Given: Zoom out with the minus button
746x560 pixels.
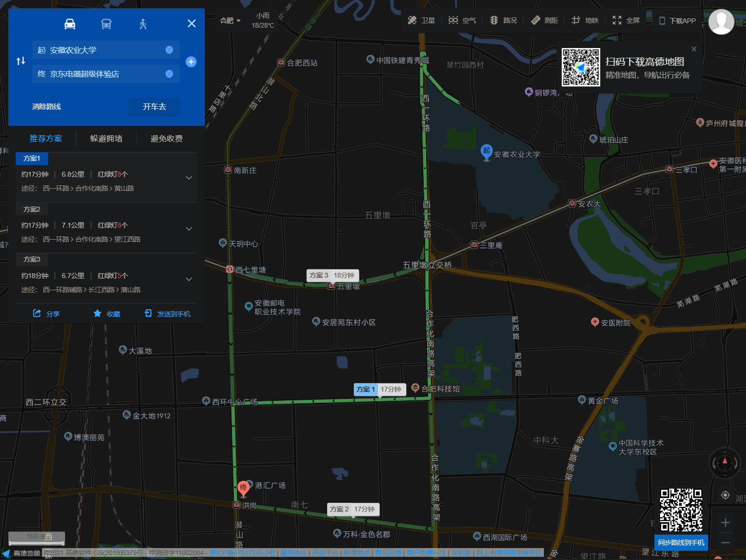Looking at the screenshot, I should [x=725, y=543].
